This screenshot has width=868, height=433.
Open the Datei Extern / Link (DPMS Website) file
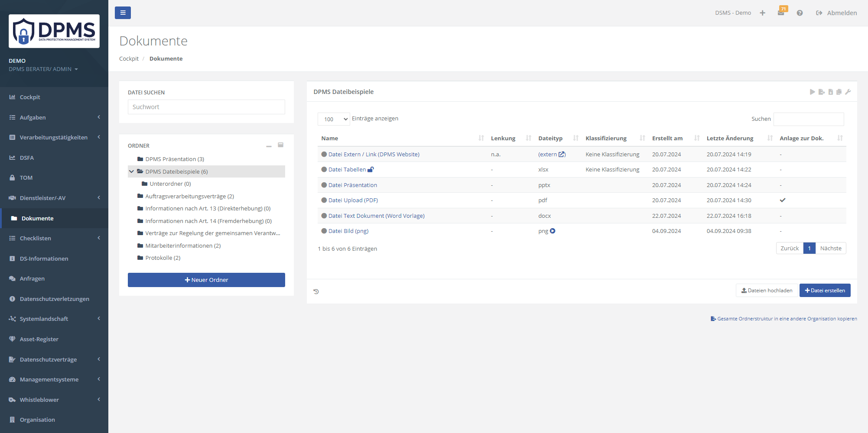coord(374,154)
